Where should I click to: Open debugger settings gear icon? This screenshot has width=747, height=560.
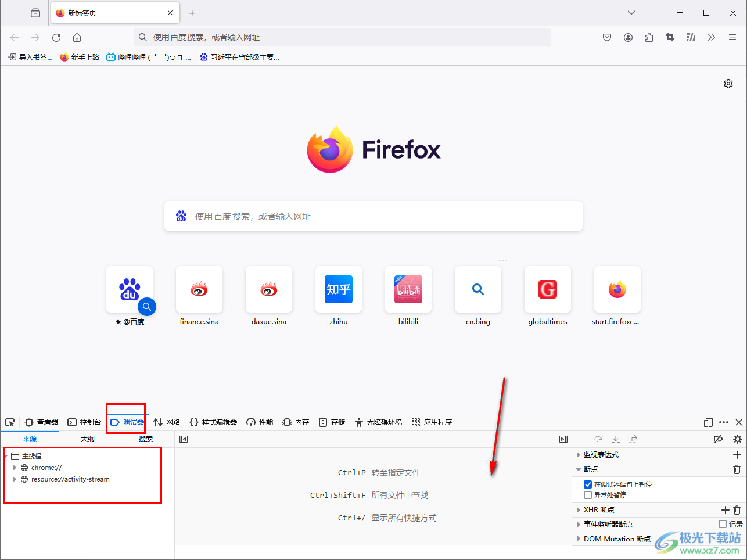tap(738, 439)
